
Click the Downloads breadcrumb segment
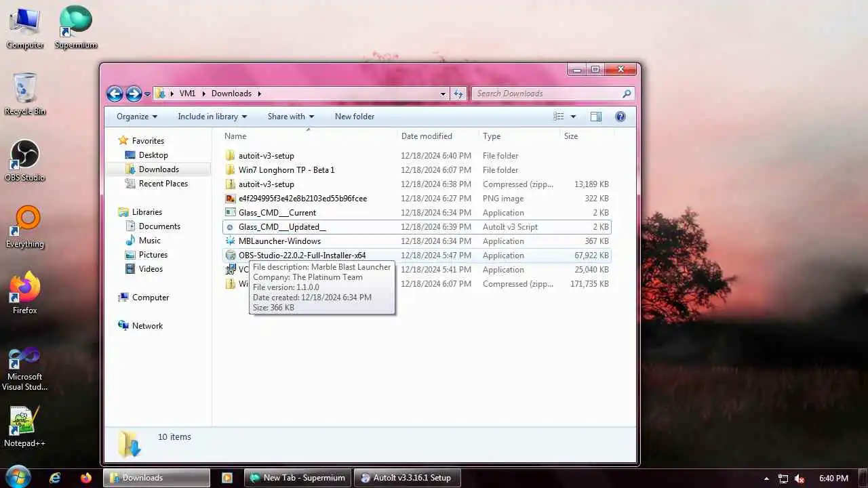[x=231, y=94]
